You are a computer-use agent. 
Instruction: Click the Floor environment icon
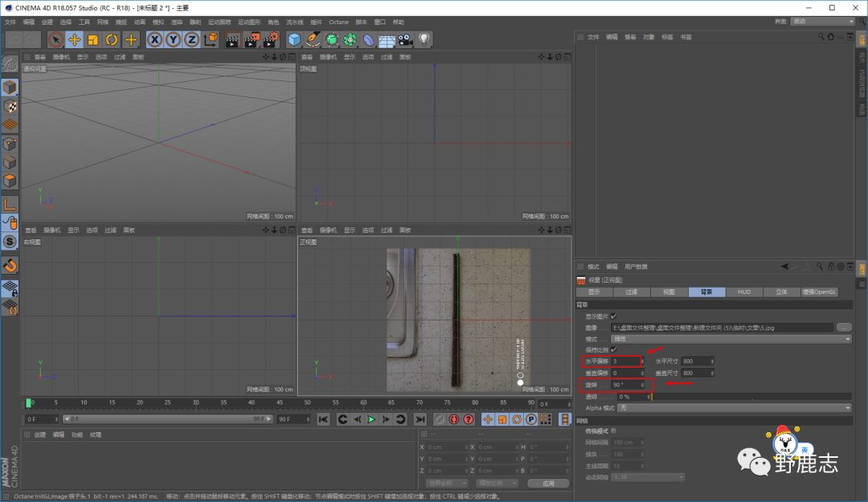click(387, 39)
